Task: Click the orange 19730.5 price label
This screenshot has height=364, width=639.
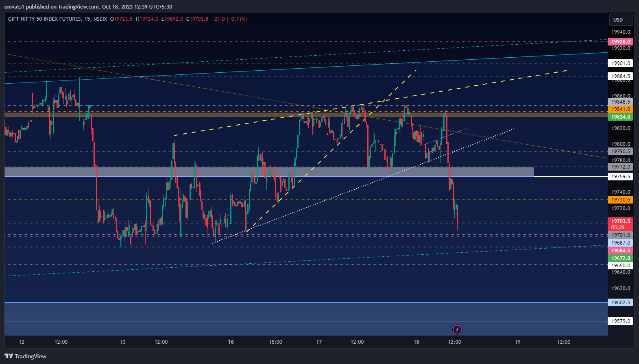Action: [621, 200]
